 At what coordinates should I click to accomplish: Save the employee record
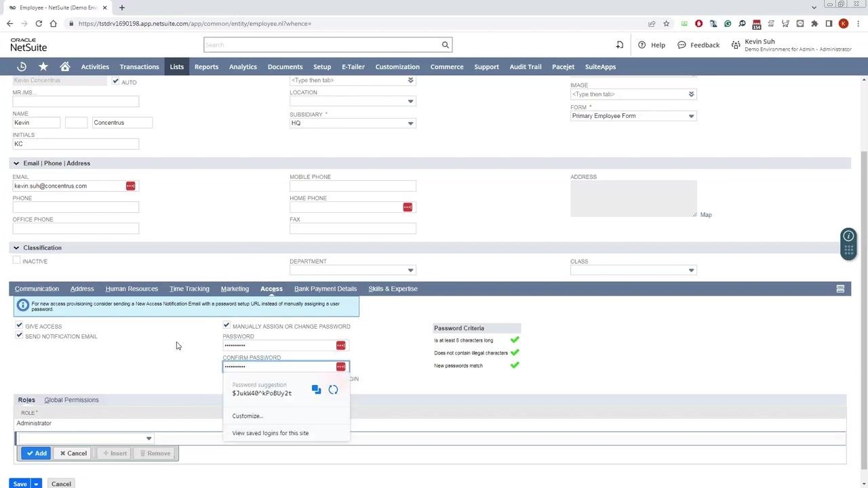[x=20, y=484]
